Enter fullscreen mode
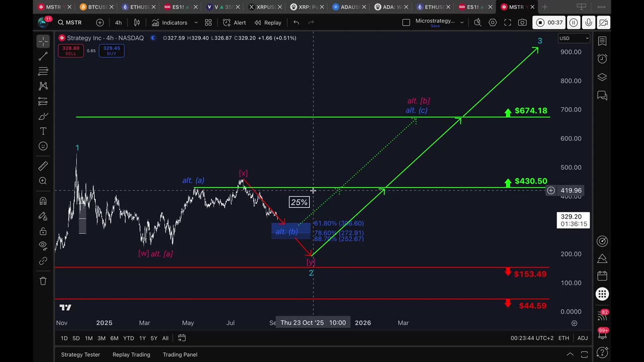Image resolution: width=644 pixels, height=362 pixels. [508, 23]
